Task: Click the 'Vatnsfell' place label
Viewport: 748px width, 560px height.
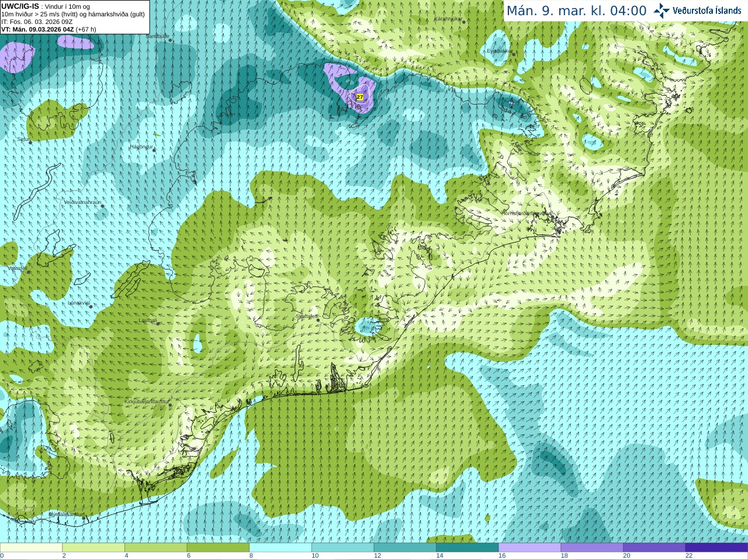Action: [18, 268]
